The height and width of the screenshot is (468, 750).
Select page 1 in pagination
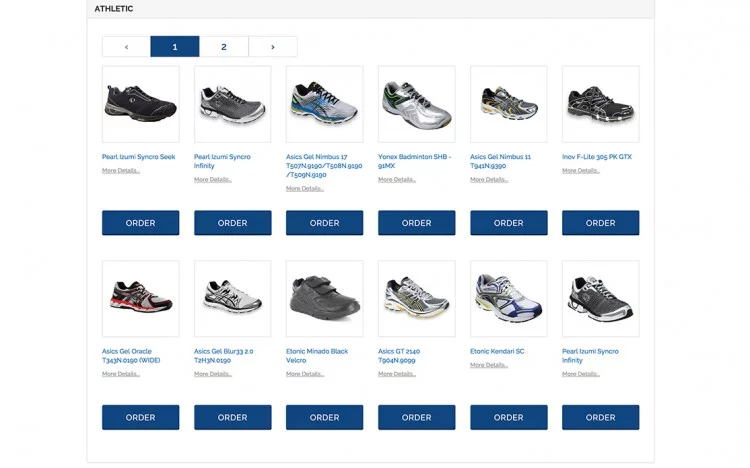coord(175,47)
